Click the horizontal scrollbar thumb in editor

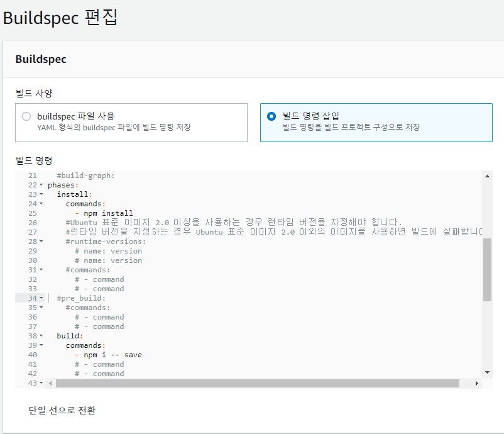pyautogui.click(x=258, y=383)
